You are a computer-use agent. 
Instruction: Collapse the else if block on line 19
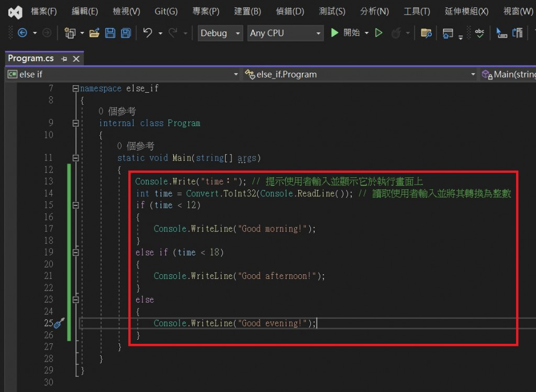point(76,253)
